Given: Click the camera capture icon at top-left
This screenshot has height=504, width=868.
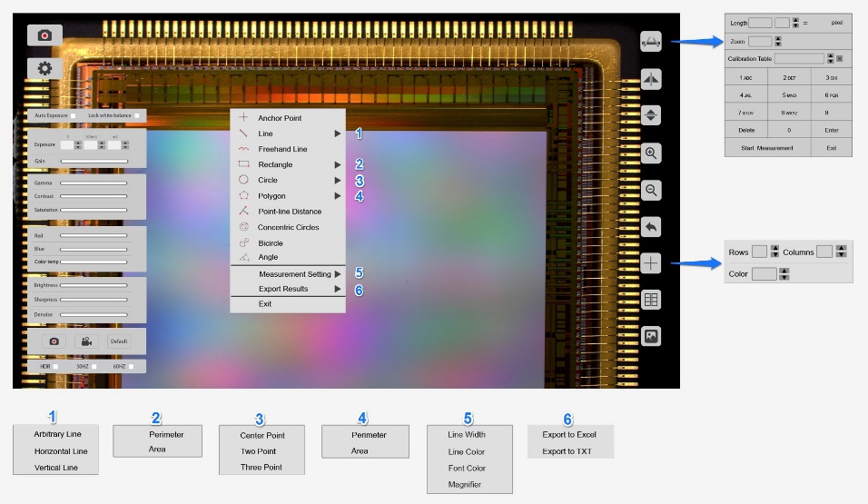Looking at the screenshot, I should [x=44, y=35].
